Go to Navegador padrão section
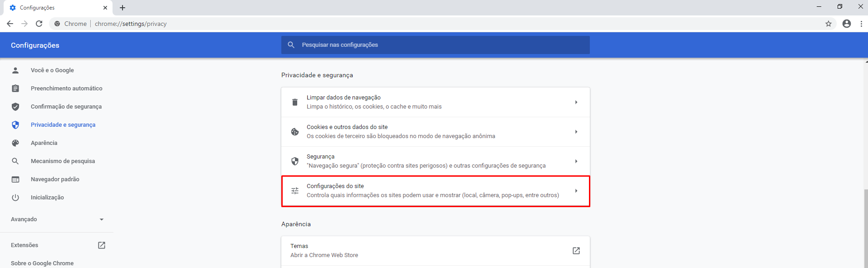Screen dimensions: 868x268 click(55, 179)
